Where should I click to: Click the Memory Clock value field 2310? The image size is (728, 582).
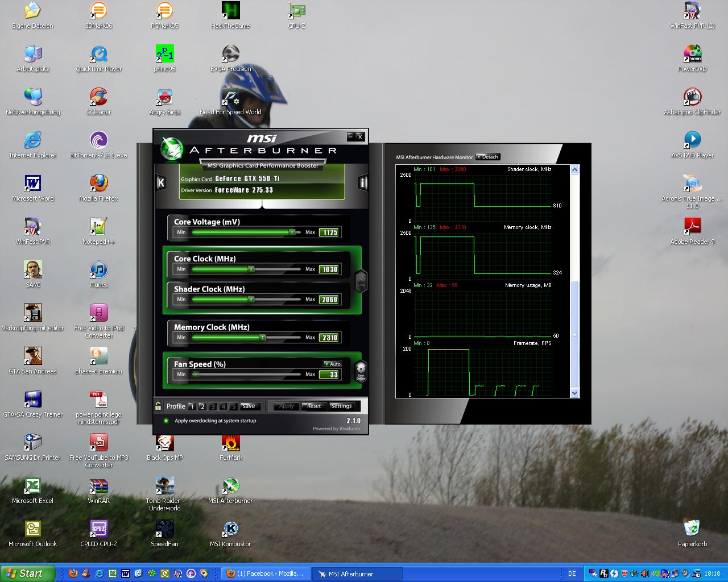tap(329, 338)
